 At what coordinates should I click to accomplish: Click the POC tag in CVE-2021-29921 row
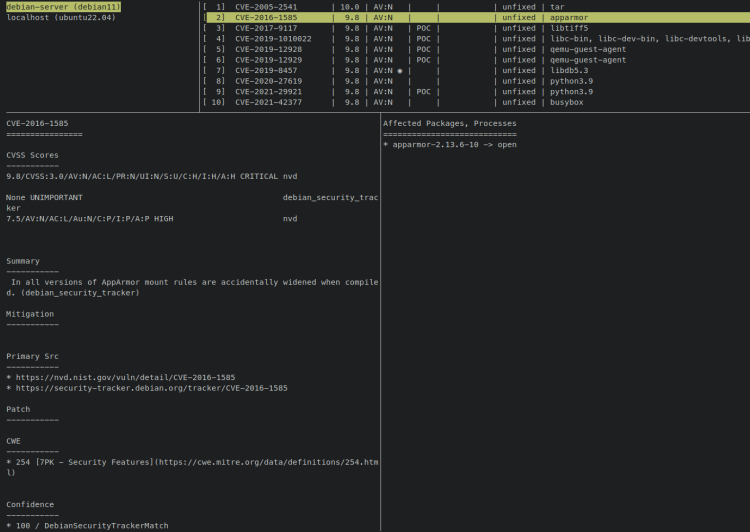tap(423, 91)
